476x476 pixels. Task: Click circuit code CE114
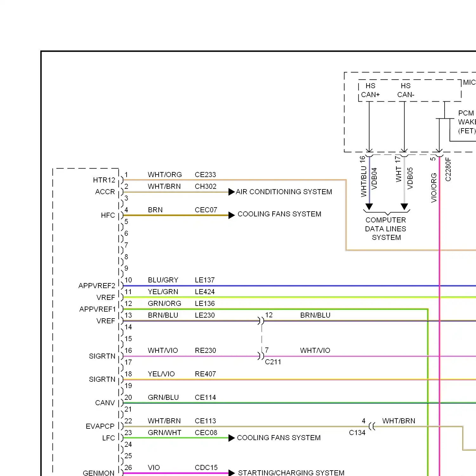point(205,398)
